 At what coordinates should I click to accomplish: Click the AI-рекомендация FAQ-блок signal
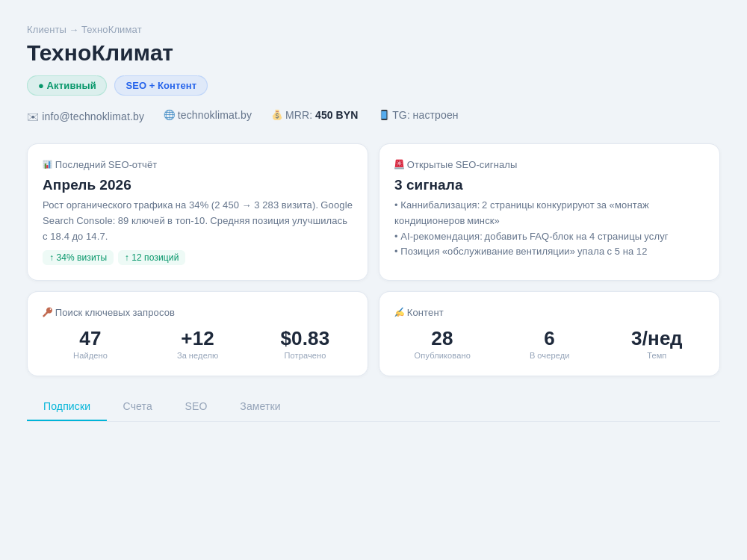(x=531, y=236)
